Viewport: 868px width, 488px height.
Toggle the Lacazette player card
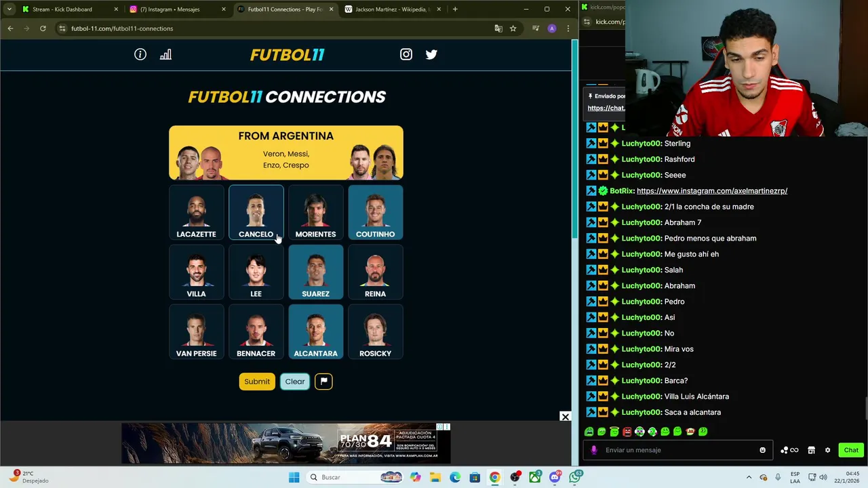(x=196, y=212)
